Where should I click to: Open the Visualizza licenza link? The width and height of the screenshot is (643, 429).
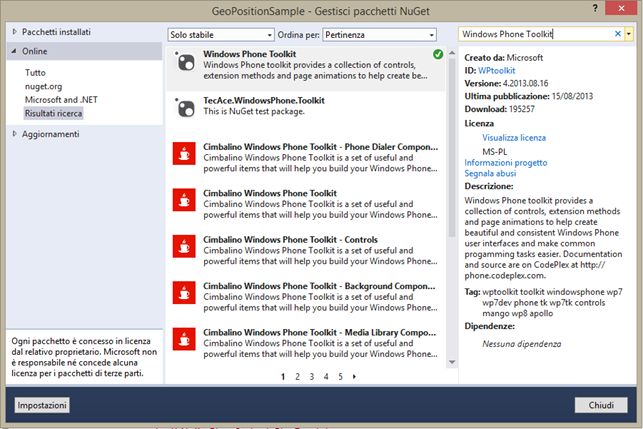[514, 138]
